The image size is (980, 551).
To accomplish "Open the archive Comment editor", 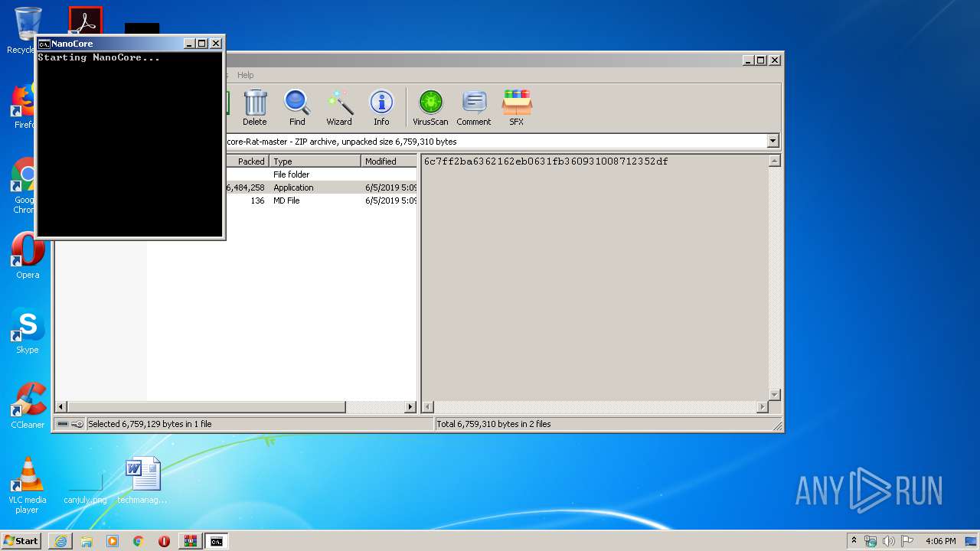I will coord(474,108).
